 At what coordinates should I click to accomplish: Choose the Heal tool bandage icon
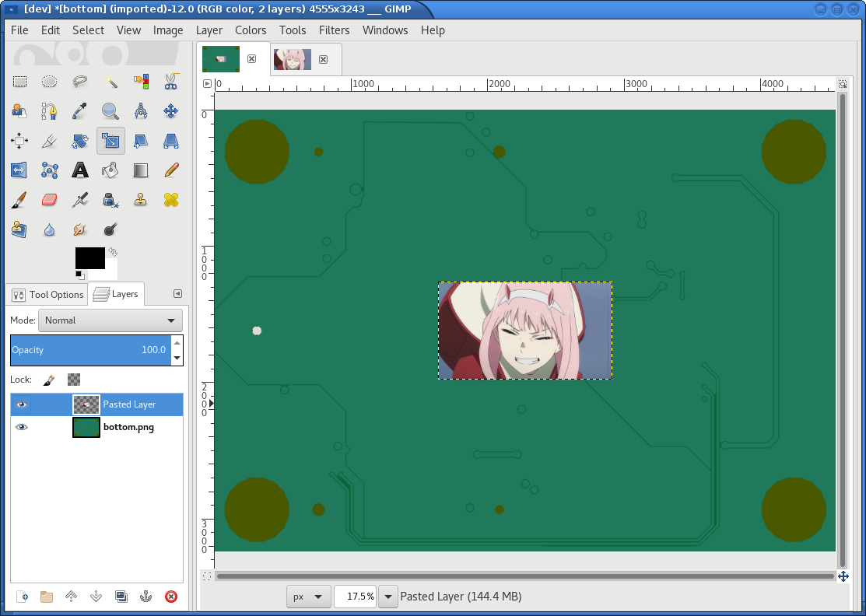coord(171,200)
